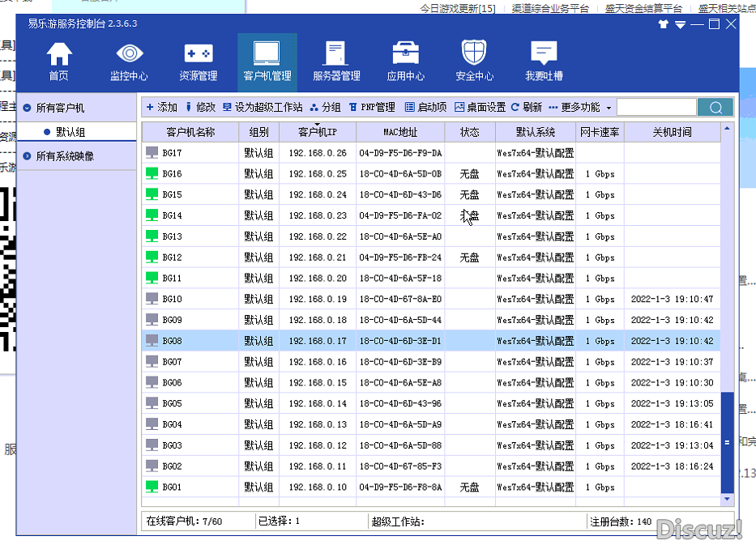Open 资源管理 gamepad icon
The height and width of the screenshot is (549, 756).
coord(199,53)
